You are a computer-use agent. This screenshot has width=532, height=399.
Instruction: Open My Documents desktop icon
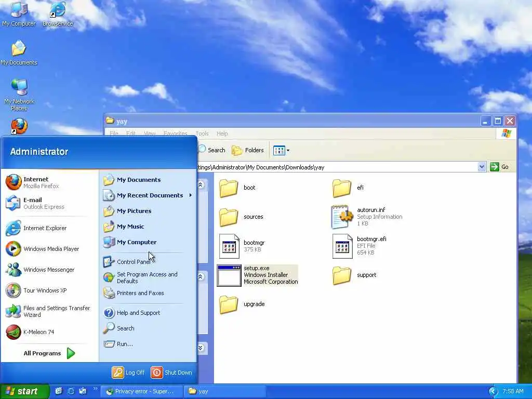pos(19,53)
